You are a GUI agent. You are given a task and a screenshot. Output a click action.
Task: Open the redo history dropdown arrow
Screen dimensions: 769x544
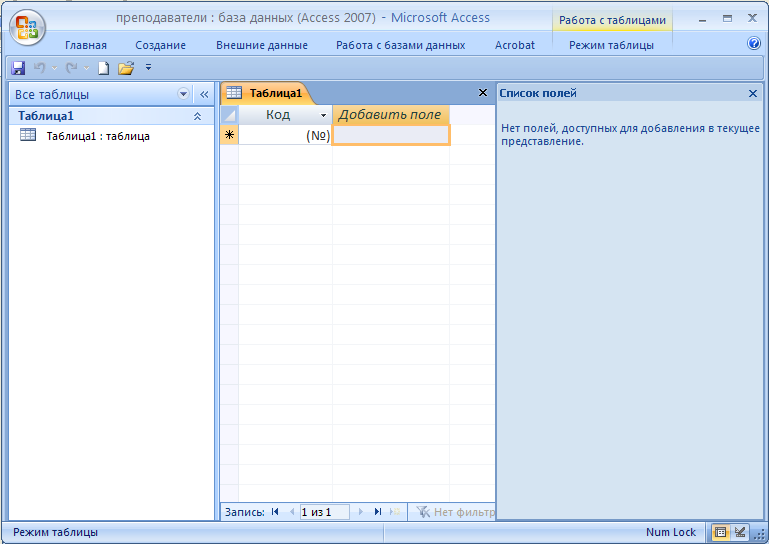click(86, 68)
